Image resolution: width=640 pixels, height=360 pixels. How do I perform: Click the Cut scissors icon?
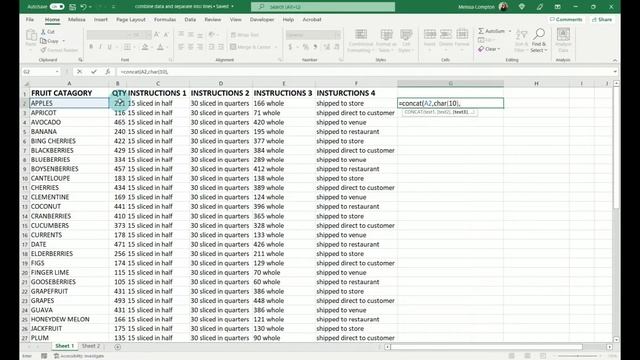tap(43, 32)
